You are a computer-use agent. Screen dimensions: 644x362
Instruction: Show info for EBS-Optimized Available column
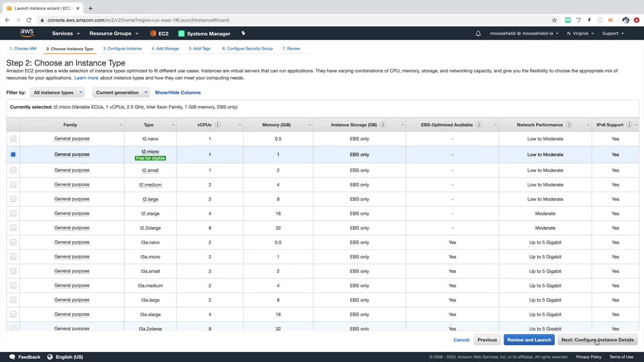pos(478,125)
